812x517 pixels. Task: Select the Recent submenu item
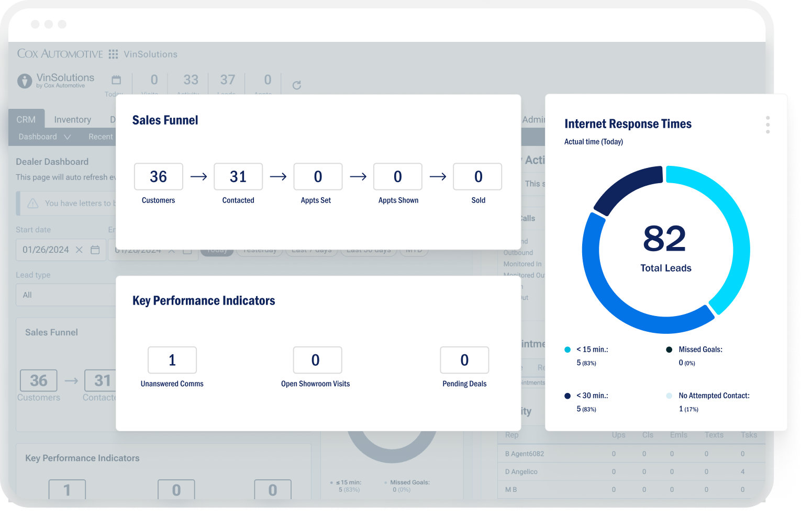101,137
